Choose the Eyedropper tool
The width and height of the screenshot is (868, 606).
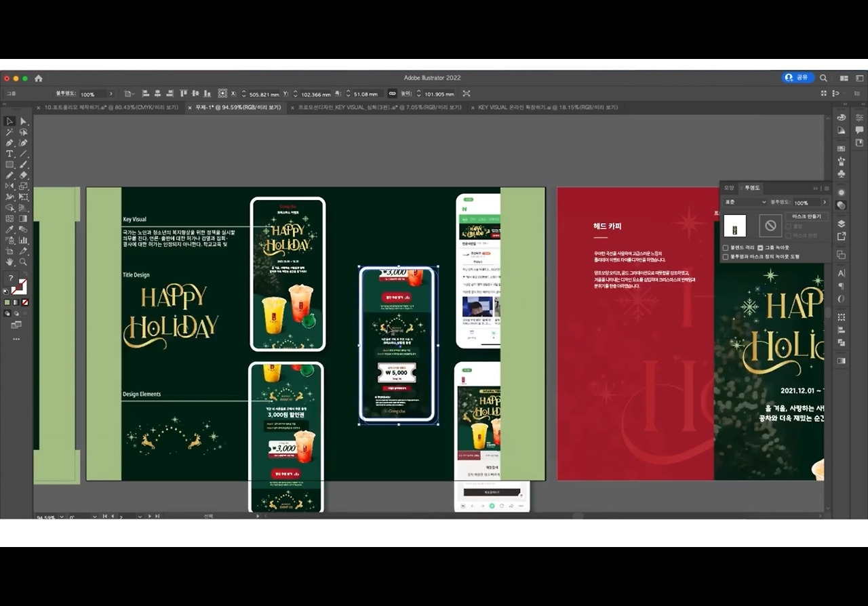[x=9, y=229]
